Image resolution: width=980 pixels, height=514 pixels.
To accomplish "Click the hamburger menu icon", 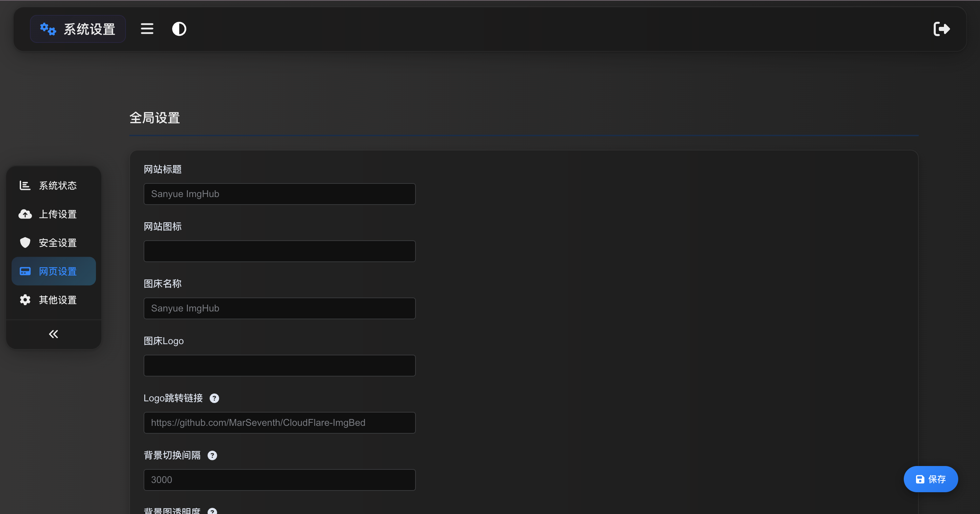I will coord(147,29).
